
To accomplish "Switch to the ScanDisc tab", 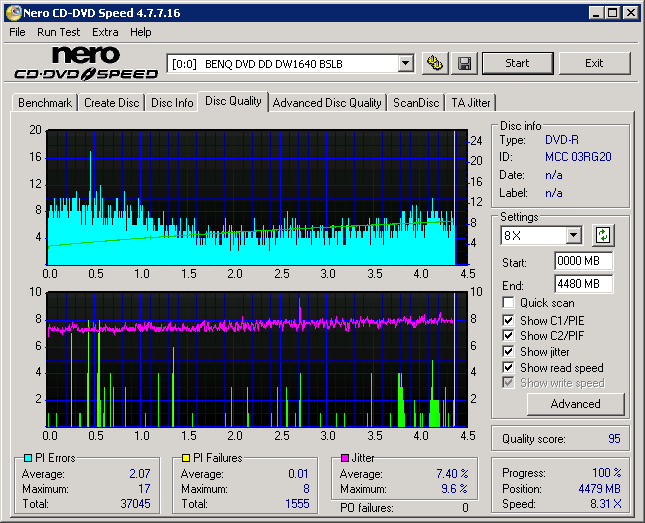I will 416,102.
